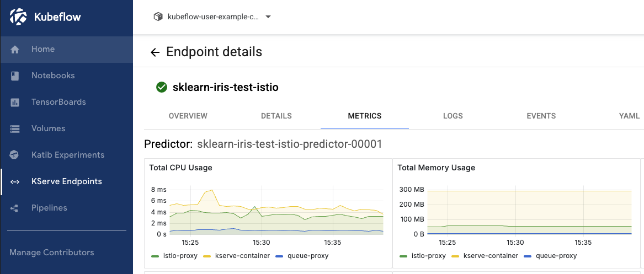Toggle queue-proxy series in CPU Usage legend
The width and height of the screenshot is (644, 274).
303,256
